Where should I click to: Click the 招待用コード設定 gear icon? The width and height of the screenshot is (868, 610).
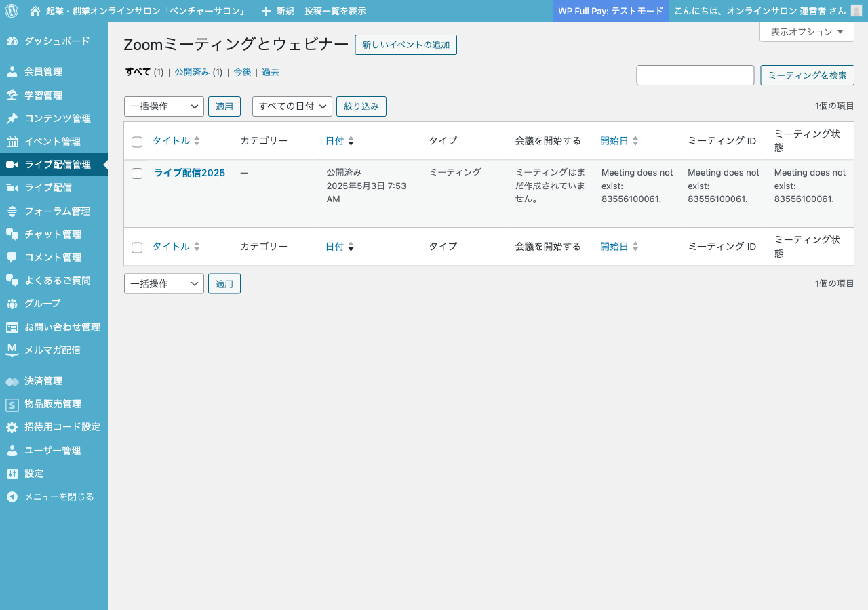12,427
